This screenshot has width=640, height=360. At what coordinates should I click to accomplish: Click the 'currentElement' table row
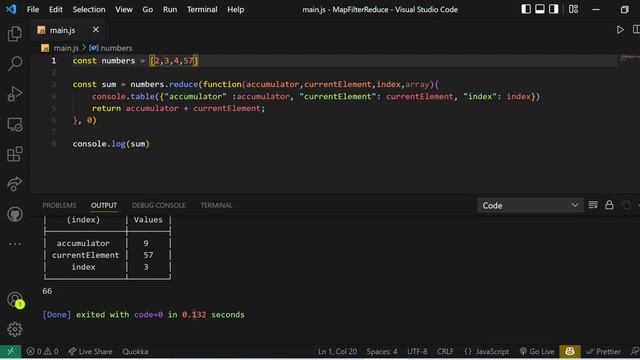[x=107, y=255]
